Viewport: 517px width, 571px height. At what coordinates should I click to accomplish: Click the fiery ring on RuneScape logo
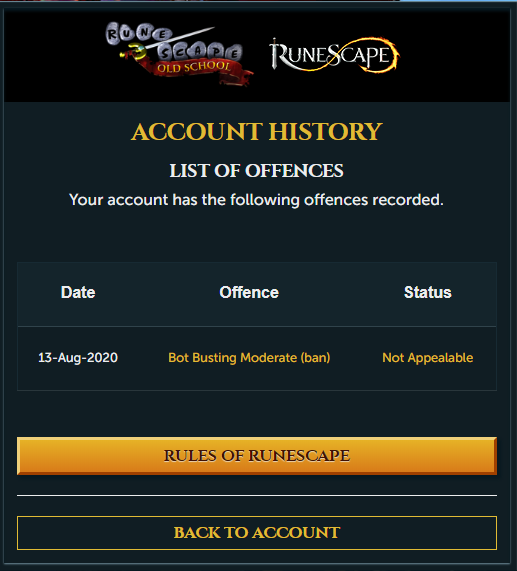[379, 55]
